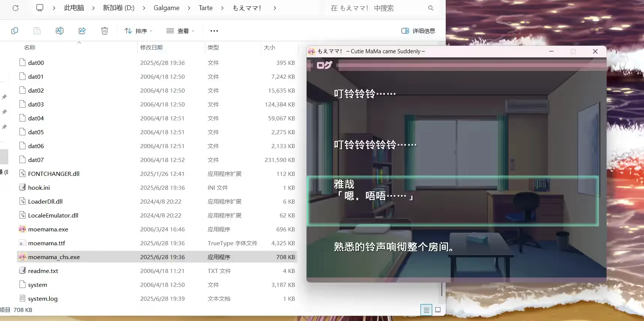
Task: Click the Galgame breadcrumb
Action: (x=166, y=8)
